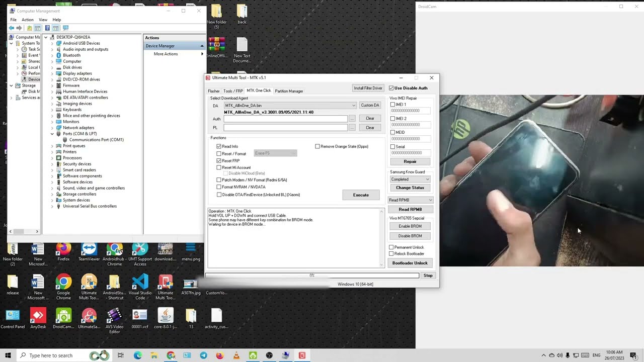Image resolution: width=644 pixels, height=362 pixels.
Task: Click the Execute button
Action: (361, 195)
